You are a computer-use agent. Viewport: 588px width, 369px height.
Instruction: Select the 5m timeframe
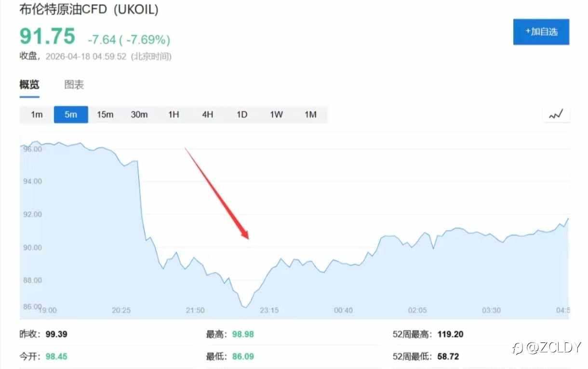click(x=71, y=115)
